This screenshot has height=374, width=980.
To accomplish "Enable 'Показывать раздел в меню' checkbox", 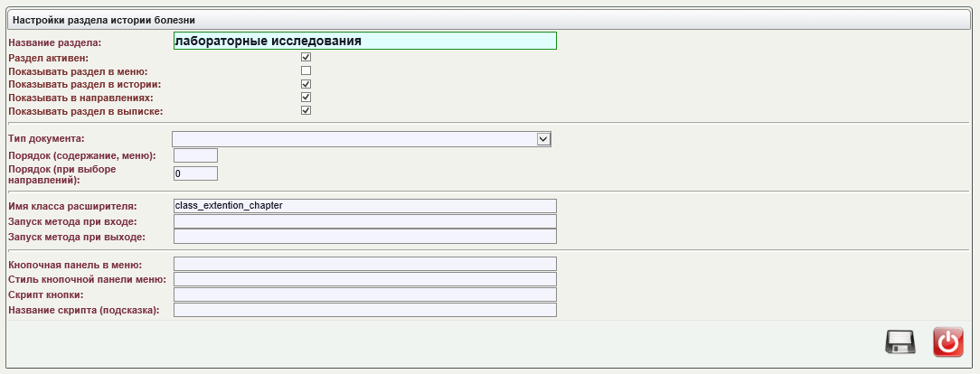I will click(306, 70).
